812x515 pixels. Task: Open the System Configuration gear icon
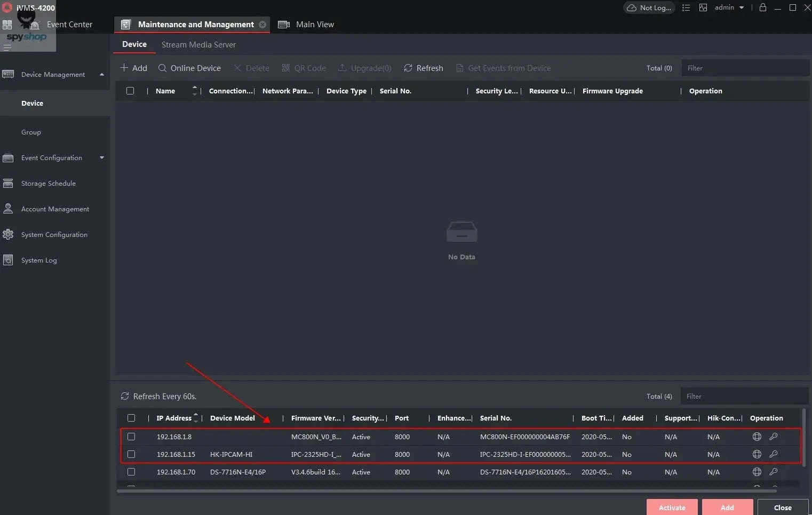8,234
